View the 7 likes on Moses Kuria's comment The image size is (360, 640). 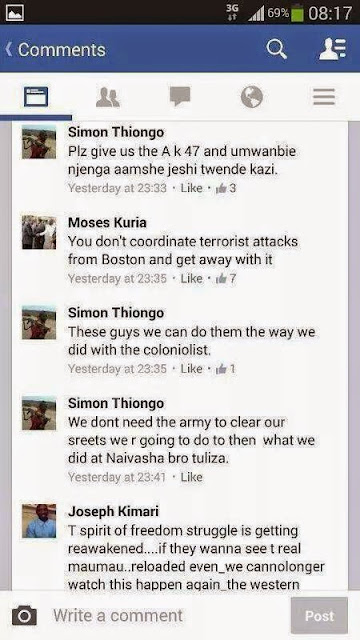(x=226, y=279)
